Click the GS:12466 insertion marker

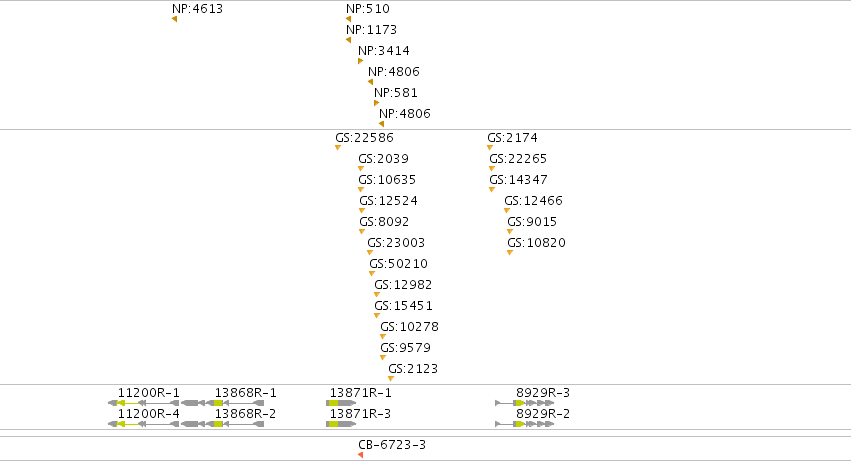[507, 211]
